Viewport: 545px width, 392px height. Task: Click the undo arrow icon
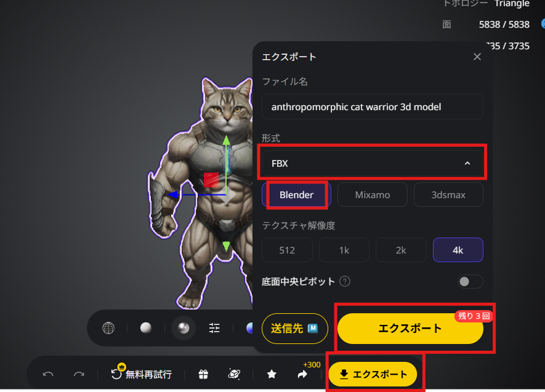(x=48, y=374)
